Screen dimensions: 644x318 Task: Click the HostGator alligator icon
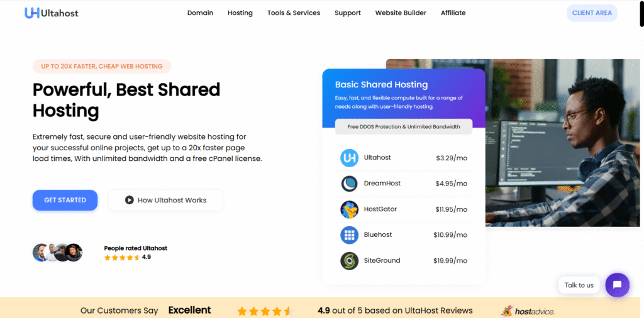(x=350, y=209)
